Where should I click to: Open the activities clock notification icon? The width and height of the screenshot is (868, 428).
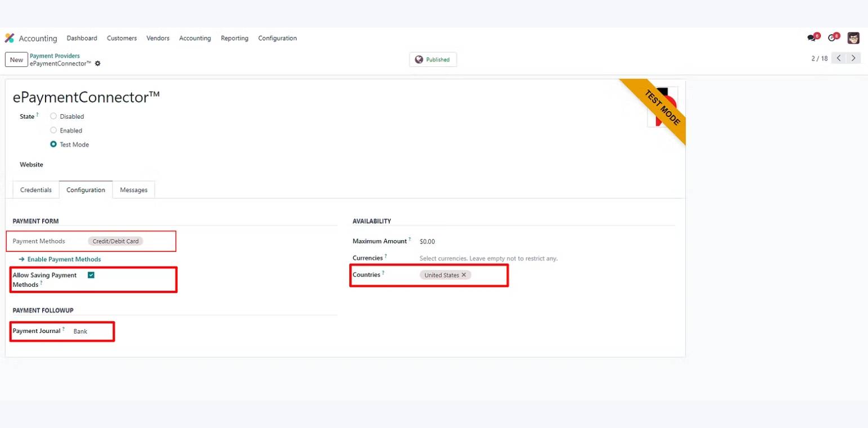pos(833,38)
